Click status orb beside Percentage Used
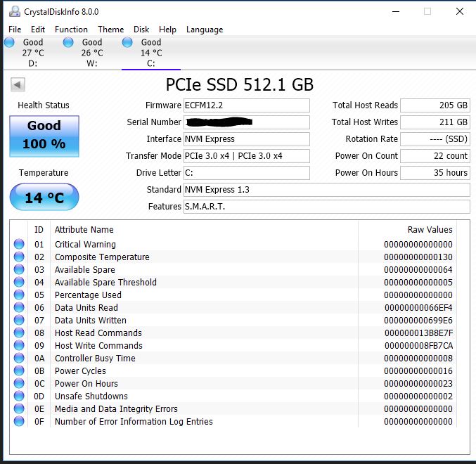The width and height of the screenshot is (476, 464). [19, 295]
